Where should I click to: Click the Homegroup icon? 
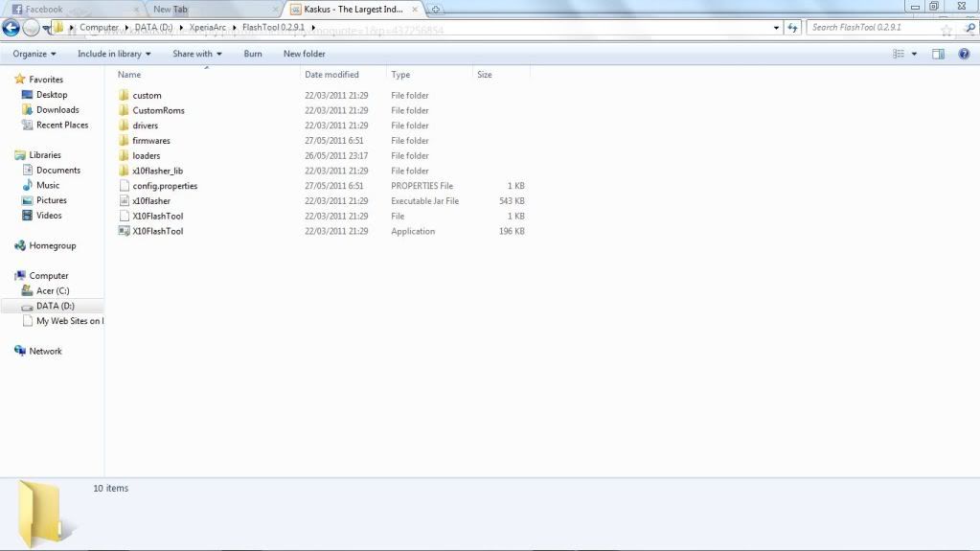(20, 245)
